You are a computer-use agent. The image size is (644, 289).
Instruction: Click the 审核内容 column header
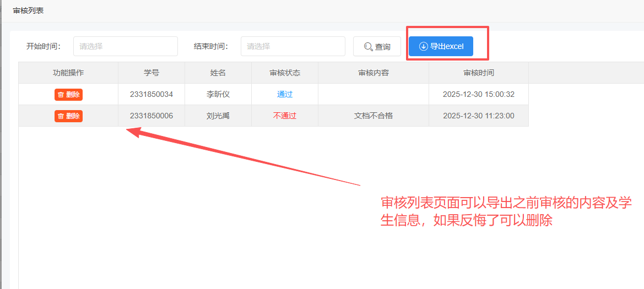click(374, 73)
